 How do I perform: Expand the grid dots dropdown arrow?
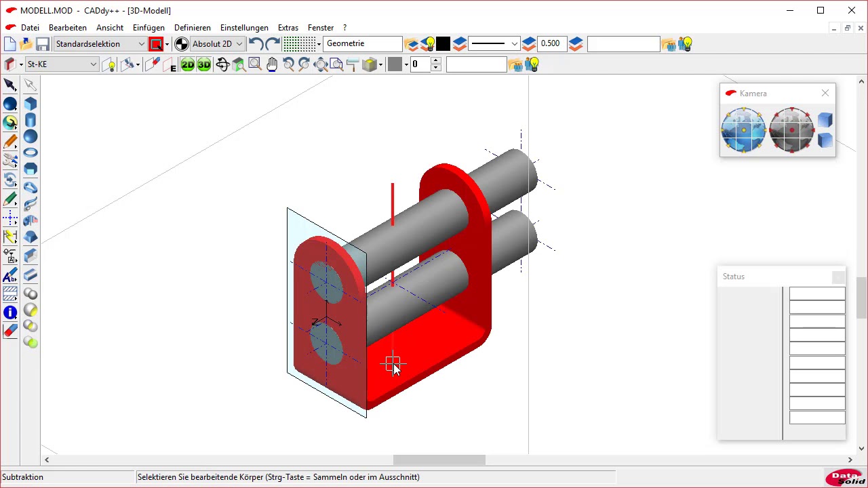click(x=319, y=45)
